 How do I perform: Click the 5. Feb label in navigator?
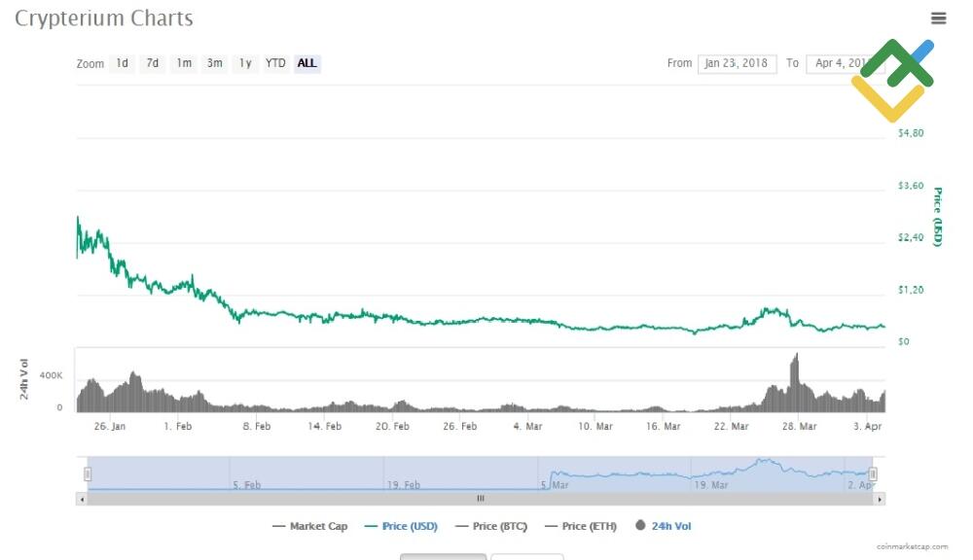click(247, 485)
